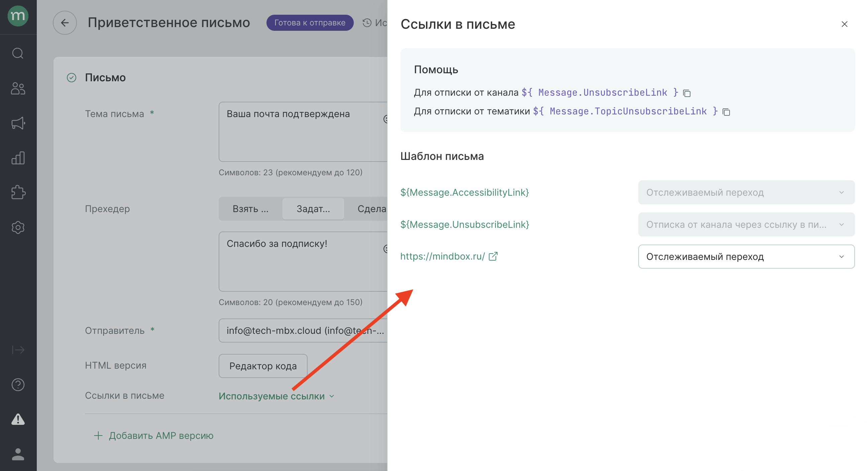The image size is (868, 471).
Task: Open the warning triangle notifications icon
Action: point(18,419)
